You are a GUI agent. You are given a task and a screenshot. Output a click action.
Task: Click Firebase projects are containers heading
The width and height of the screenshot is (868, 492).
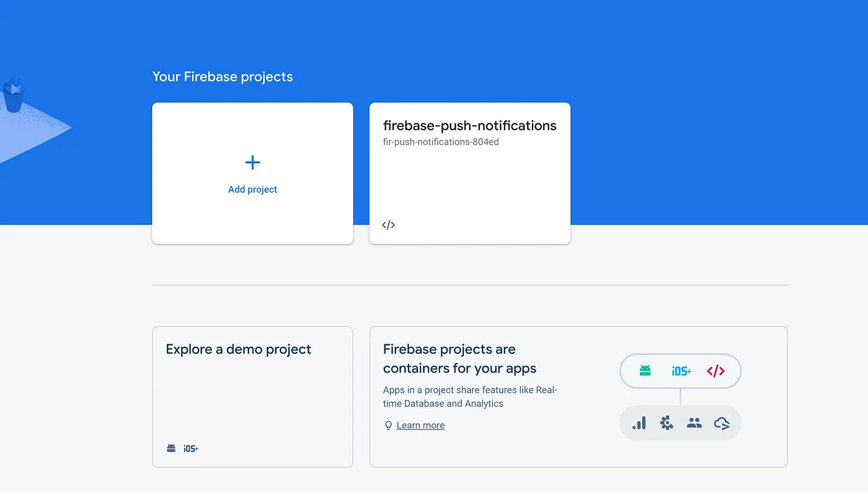point(460,359)
